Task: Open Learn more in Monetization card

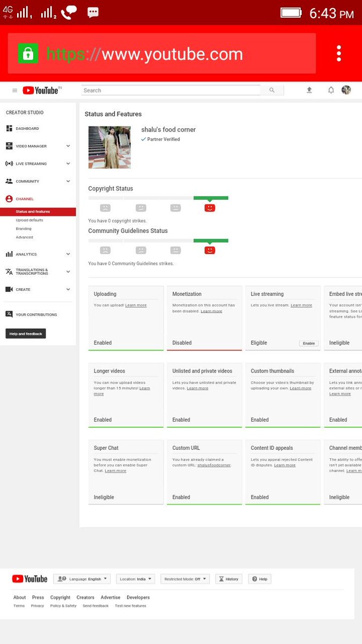Action: (211, 311)
